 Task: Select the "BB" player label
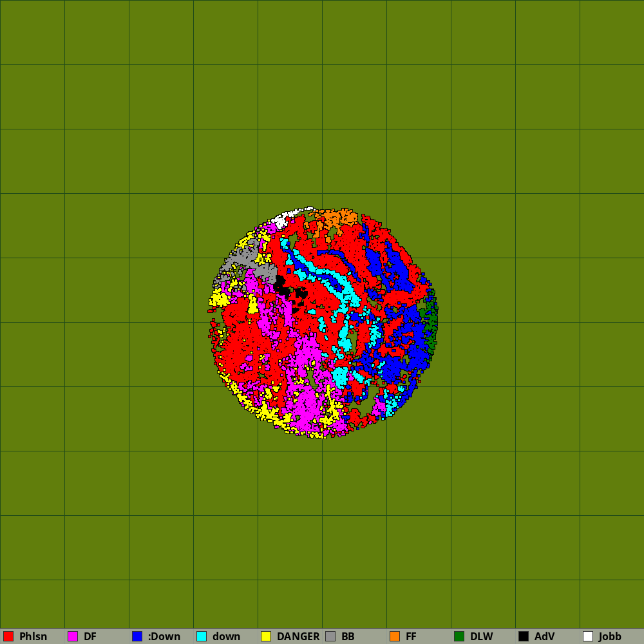pyautogui.click(x=348, y=636)
